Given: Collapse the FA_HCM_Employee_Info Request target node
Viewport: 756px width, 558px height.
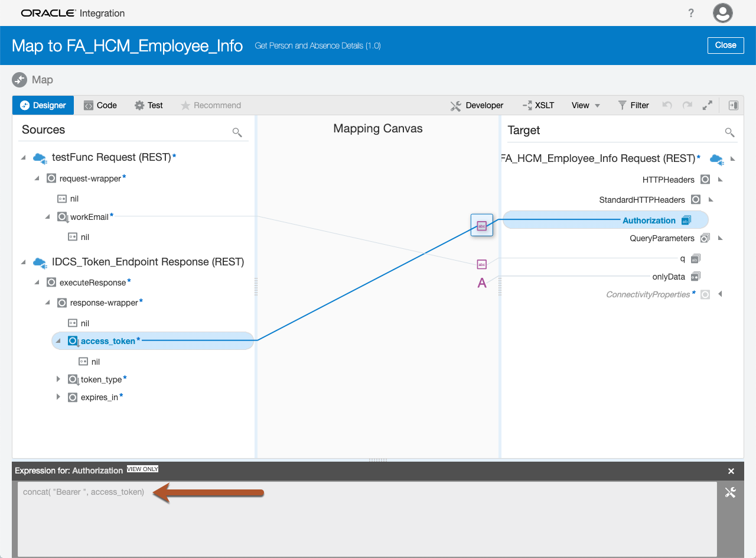Looking at the screenshot, I should coord(733,158).
